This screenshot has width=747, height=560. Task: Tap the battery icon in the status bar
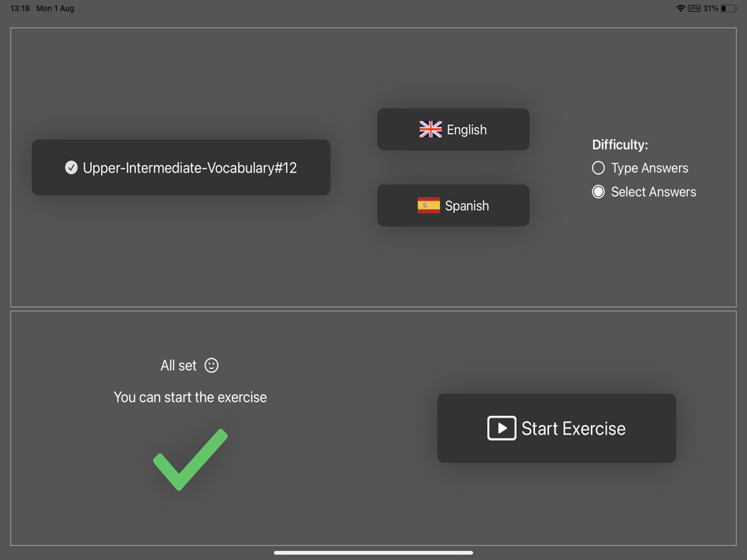728,8
